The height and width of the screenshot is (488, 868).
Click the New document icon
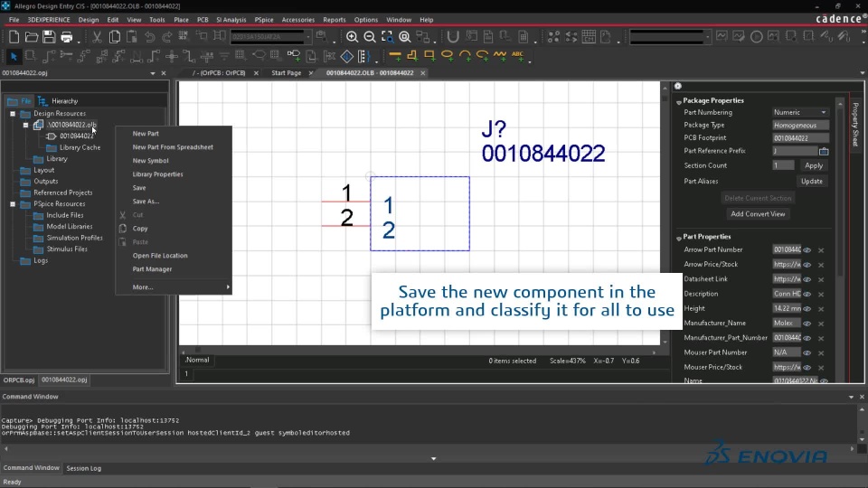[14, 37]
